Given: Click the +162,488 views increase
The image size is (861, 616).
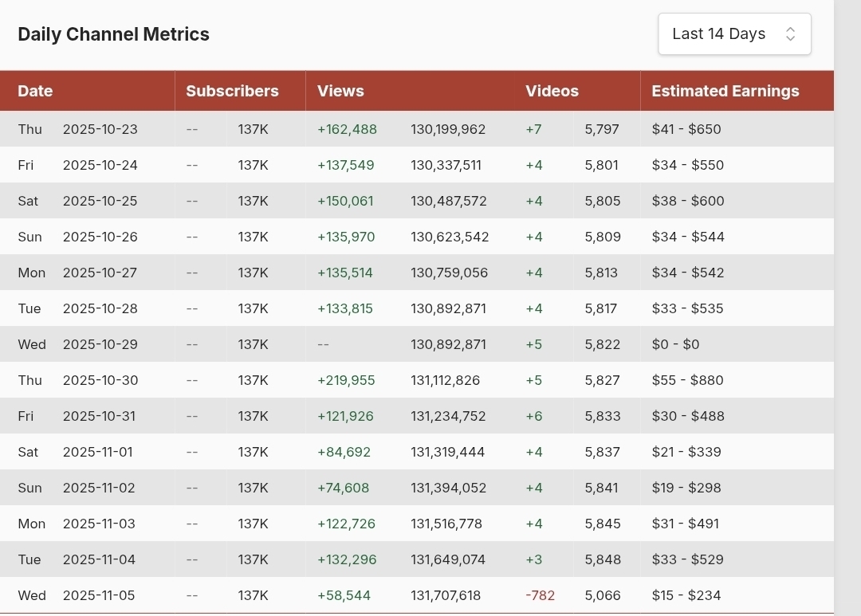Looking at the screenshot, I should (347, 129).
